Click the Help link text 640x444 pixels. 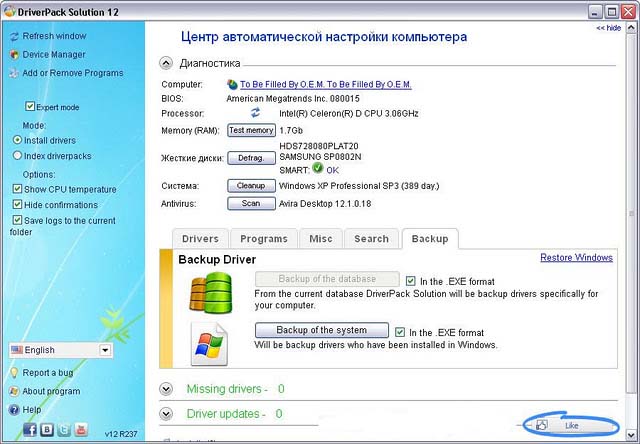tap(31, 409)
